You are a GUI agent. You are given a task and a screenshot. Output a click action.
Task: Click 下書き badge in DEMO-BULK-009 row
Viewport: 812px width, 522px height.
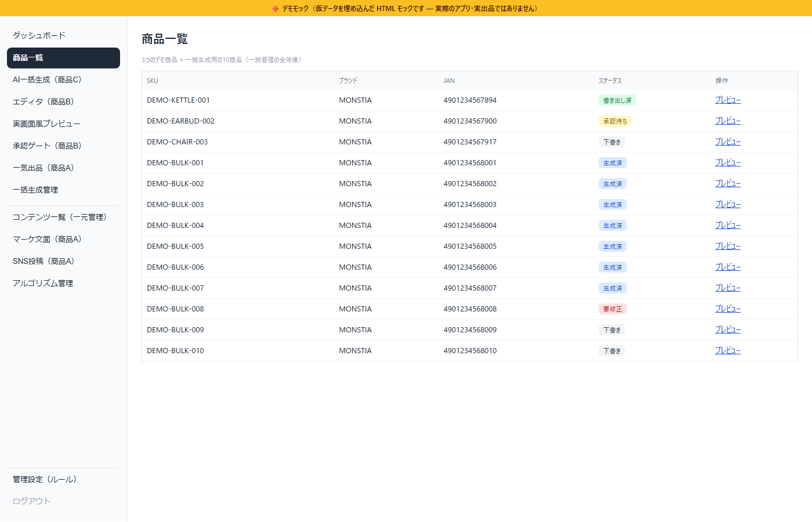coord(612,330)
